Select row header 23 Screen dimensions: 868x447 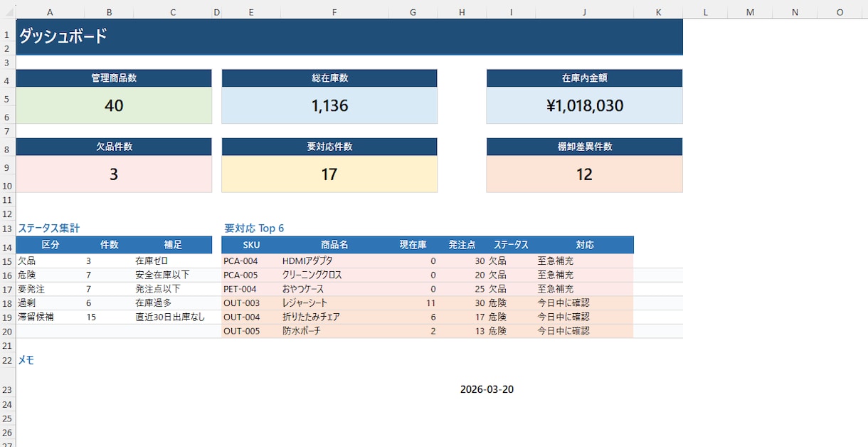click(x=8, y=389)
